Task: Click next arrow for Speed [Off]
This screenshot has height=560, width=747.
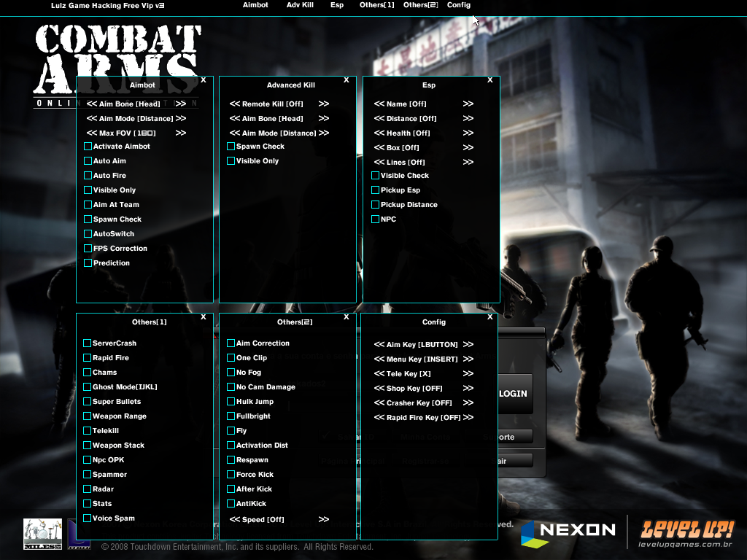Action: (x=324, y=519)
